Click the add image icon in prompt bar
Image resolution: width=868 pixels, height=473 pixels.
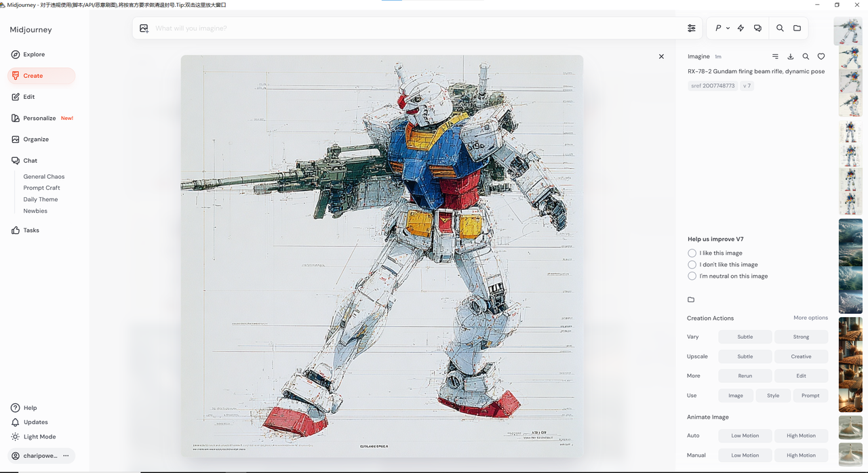click(144, 28)
